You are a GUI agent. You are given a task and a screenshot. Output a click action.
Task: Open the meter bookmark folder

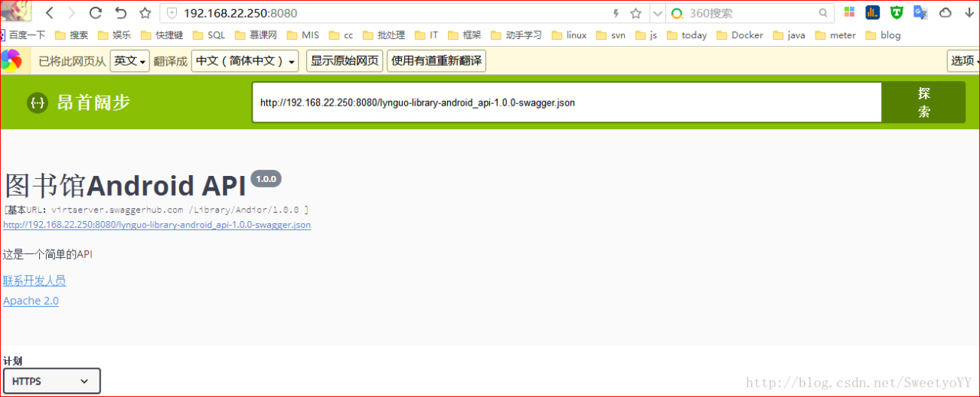point(835,35)
